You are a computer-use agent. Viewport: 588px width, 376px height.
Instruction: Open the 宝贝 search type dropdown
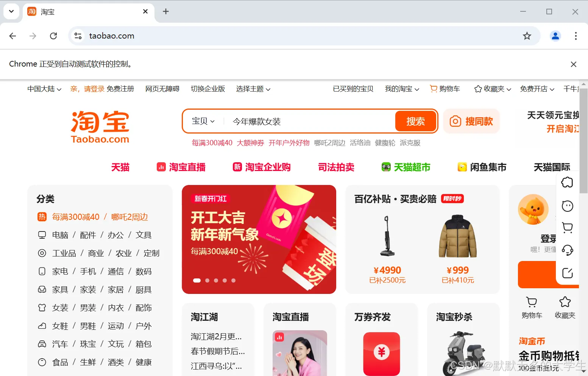click(x=203, y=121)
